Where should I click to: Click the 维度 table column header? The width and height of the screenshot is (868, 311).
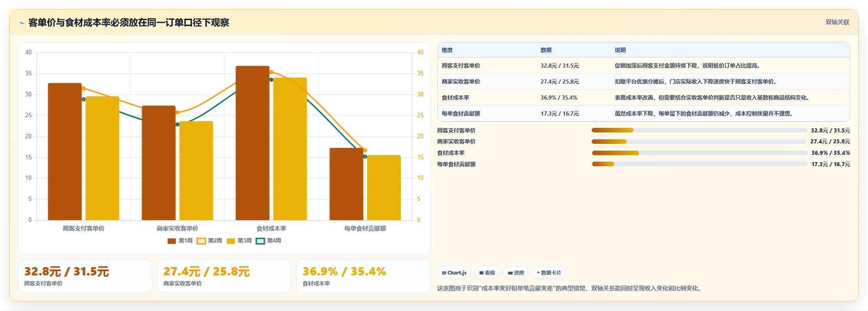point(447,50)
